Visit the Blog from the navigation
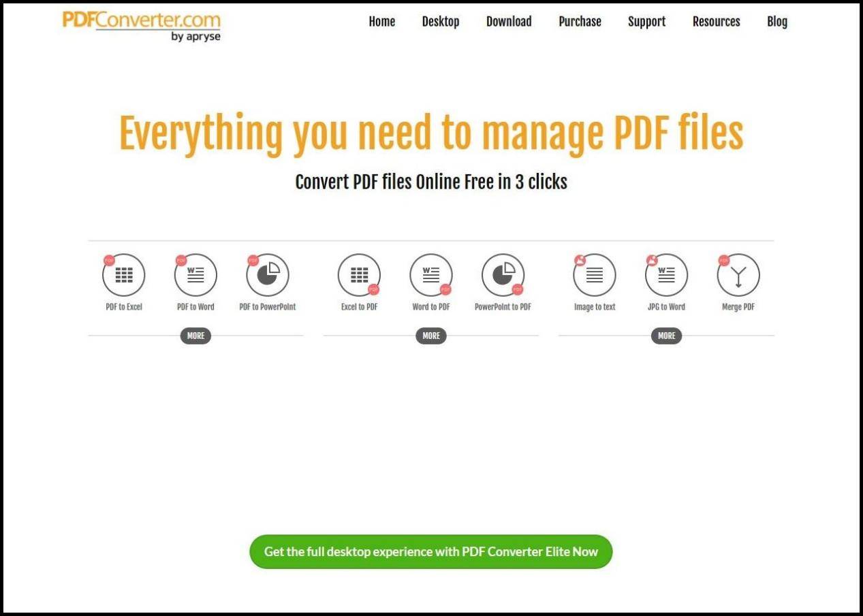The height and width of the screenshot is (616, 863). 777,22
